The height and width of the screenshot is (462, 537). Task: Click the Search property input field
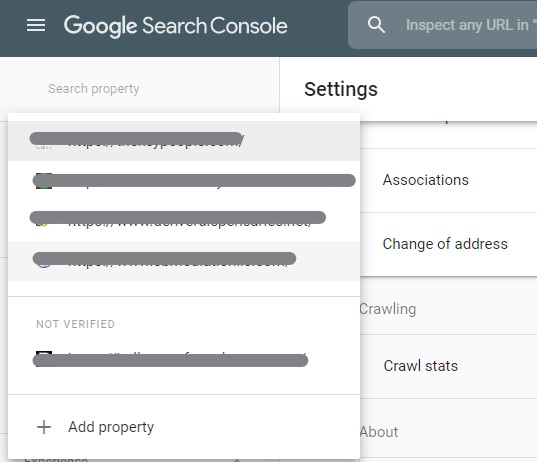click(x=140, y=89)
